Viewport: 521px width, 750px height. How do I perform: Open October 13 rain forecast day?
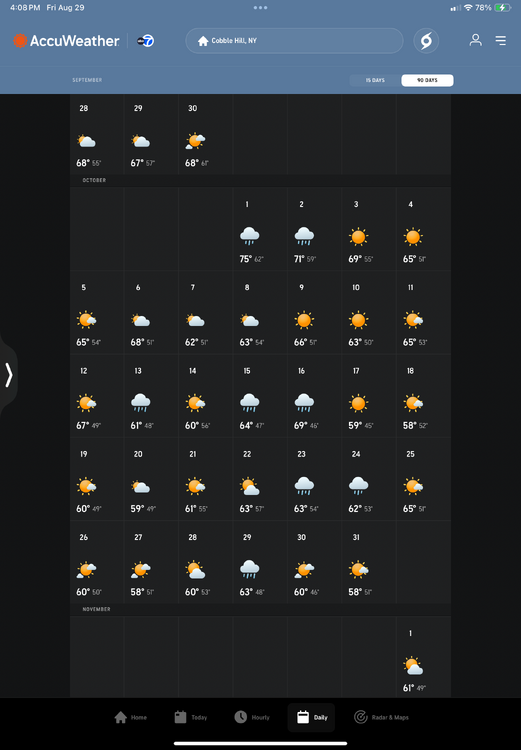(x=151, y=396)
